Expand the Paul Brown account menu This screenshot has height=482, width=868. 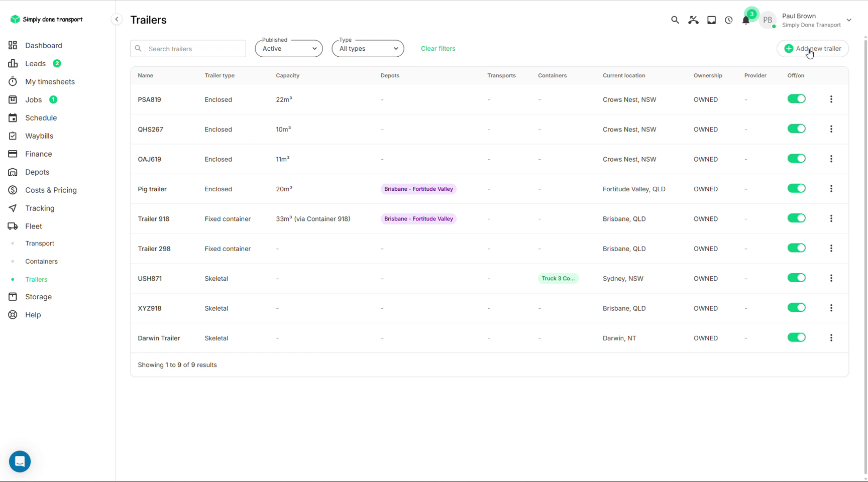tap(849, 20)
